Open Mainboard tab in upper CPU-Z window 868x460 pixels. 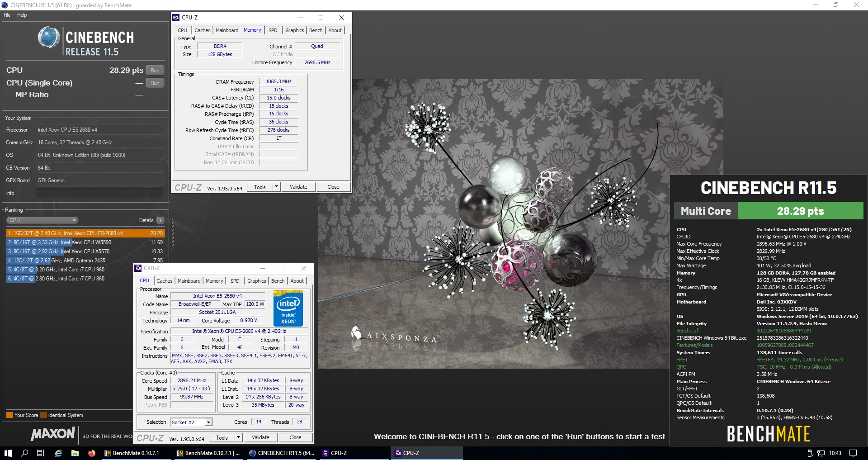click(x=227, y=30)
